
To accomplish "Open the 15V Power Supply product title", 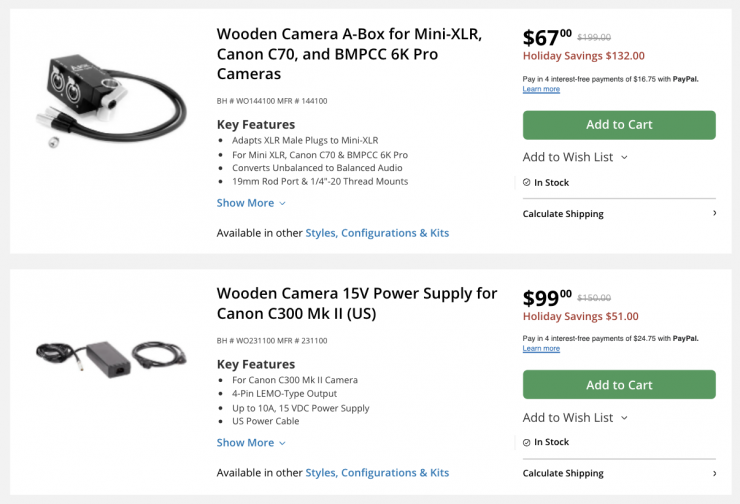I will pos(356,303).
